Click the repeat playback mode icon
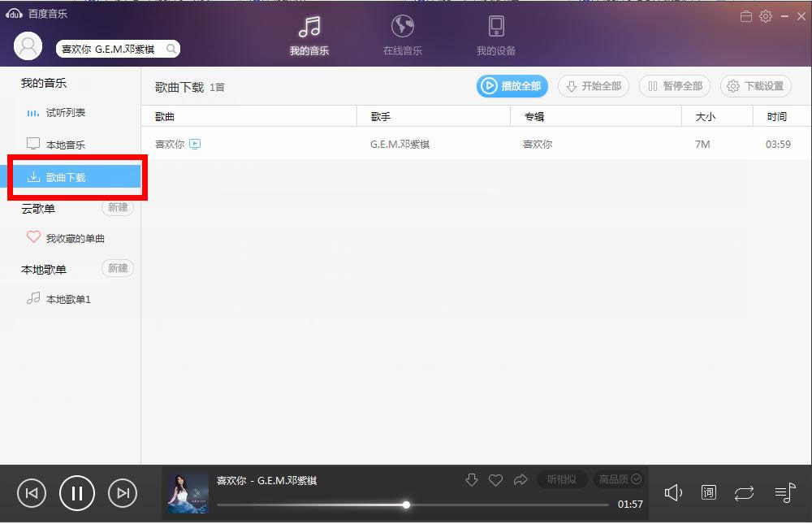 point(745,492)
